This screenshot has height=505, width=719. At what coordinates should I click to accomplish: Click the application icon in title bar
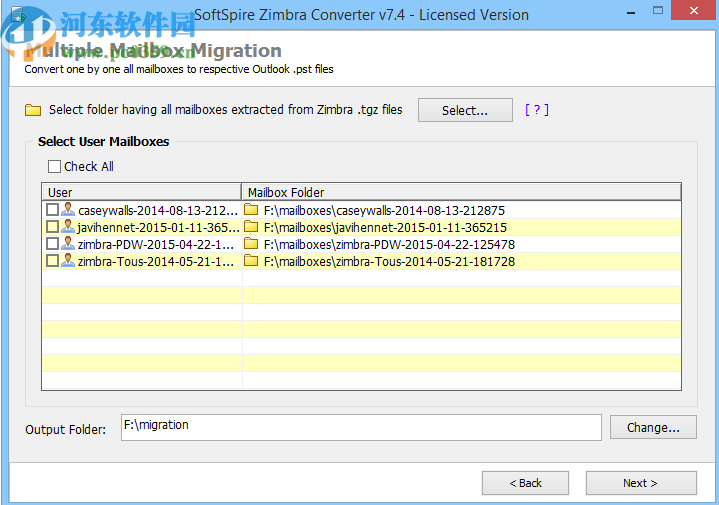(18, 16)
